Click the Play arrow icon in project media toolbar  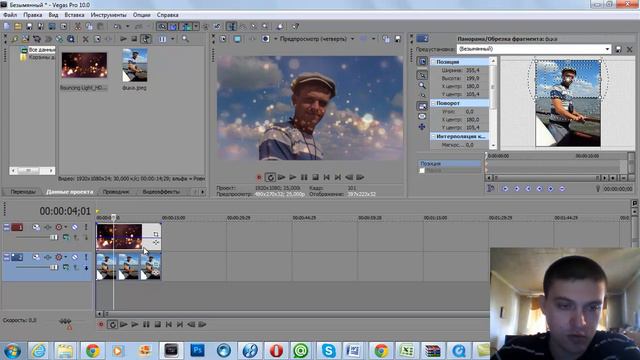(x=123, y=39)
